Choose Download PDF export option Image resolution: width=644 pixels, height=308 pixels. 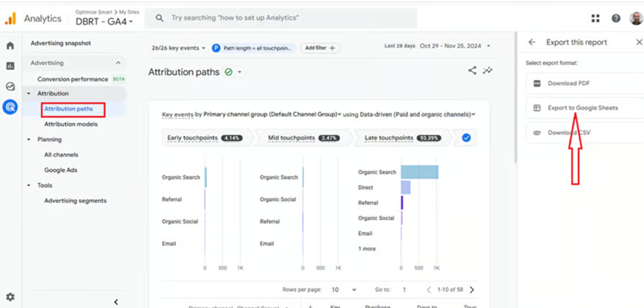585,84
